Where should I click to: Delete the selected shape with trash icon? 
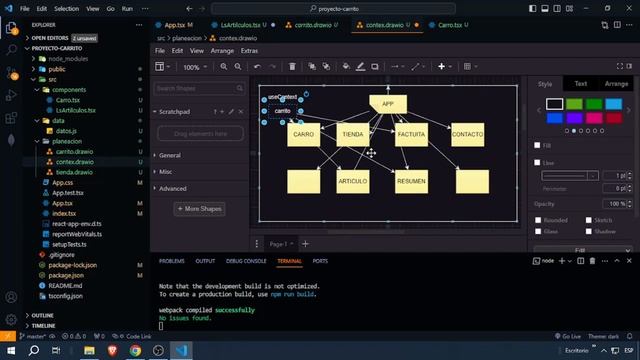click(292, 67)
